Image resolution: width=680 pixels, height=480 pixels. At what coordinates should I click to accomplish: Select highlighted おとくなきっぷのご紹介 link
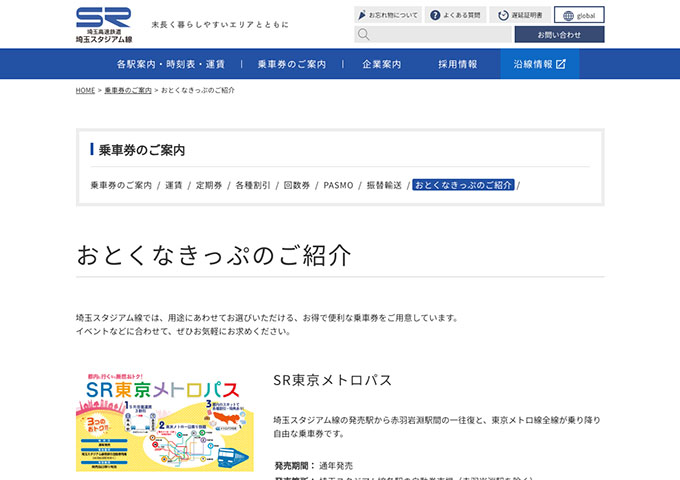463,185
